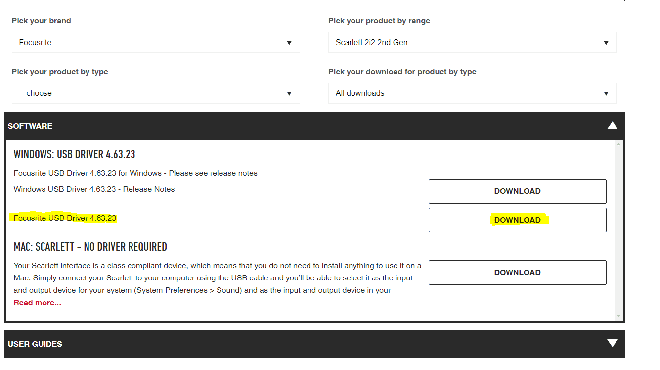660x370 pixels.
Task: Expand USER GUIDES with the down triangle
Action: [612, 343]
